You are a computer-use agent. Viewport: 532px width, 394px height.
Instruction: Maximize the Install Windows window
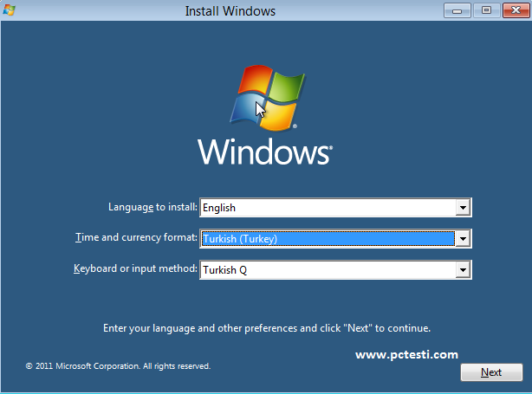(x=486, y=10)
